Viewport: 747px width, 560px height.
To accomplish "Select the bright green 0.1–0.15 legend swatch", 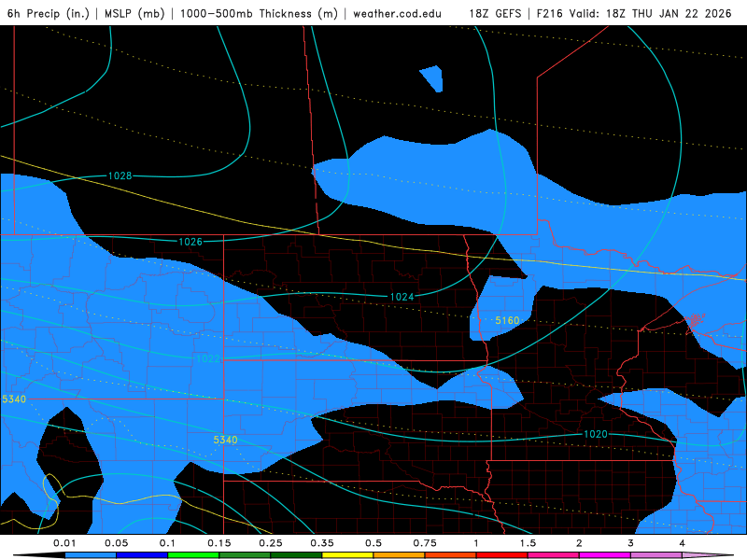I will [193, 555].
